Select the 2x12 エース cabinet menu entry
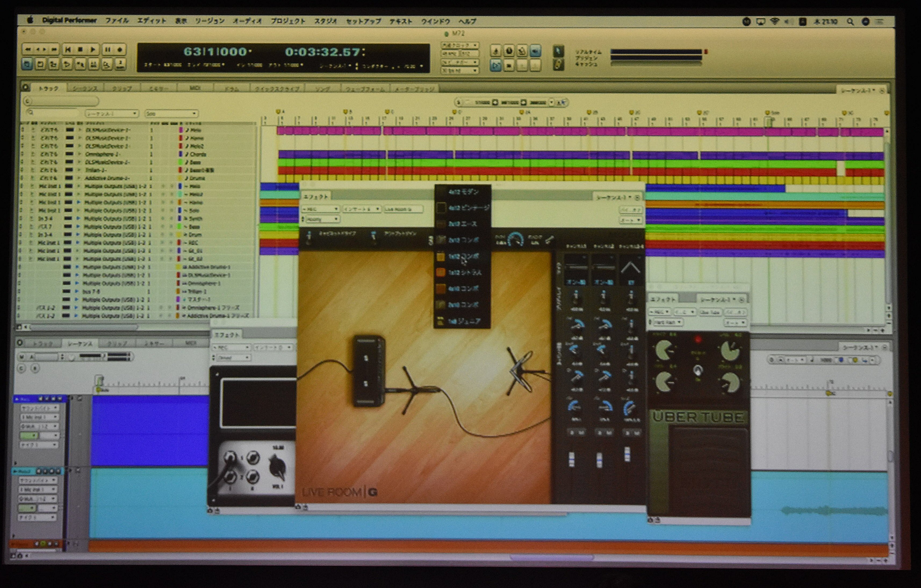921x588 pixels. tap(463, 224)
